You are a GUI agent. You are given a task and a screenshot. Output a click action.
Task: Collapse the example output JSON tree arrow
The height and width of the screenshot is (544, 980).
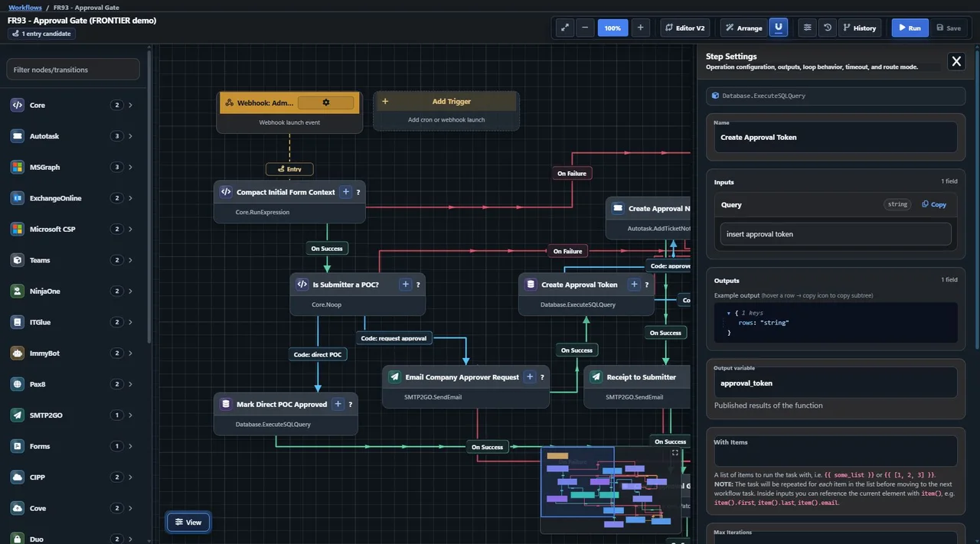(x=728, y=313)
